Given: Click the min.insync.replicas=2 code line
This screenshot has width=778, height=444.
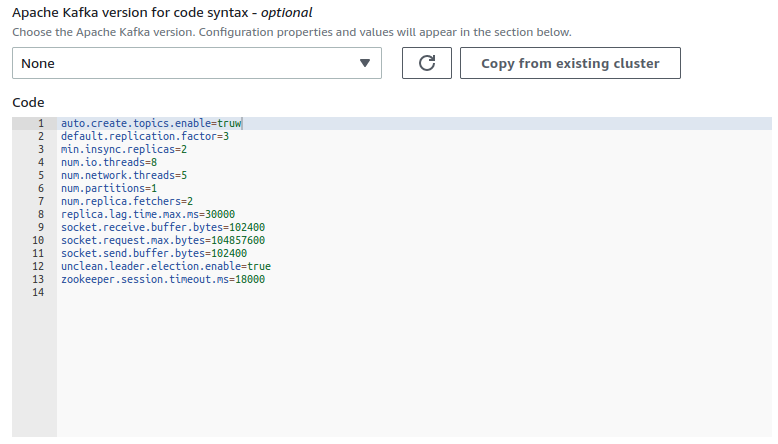Looking at the screenshot, I should click(x=123, y=149).
